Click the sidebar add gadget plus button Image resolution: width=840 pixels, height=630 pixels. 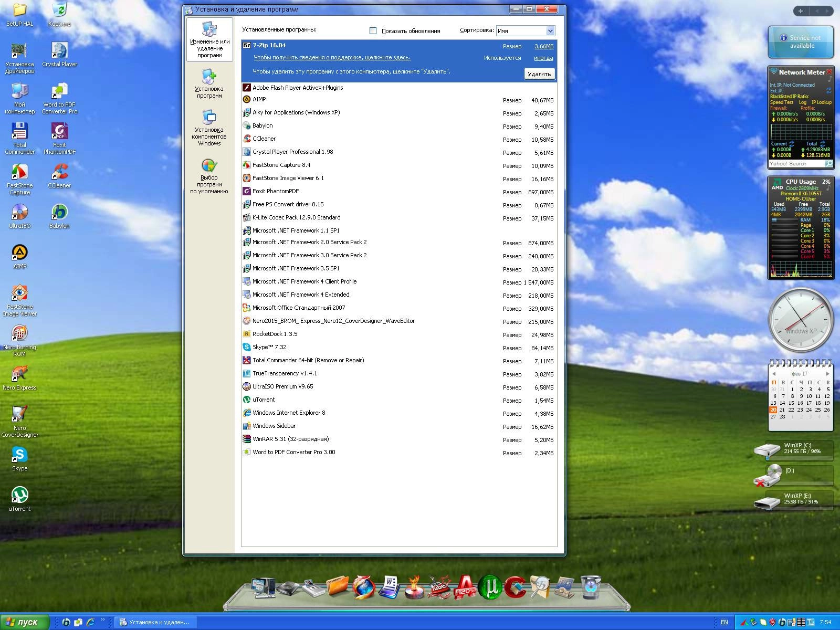tap(800, 11)
